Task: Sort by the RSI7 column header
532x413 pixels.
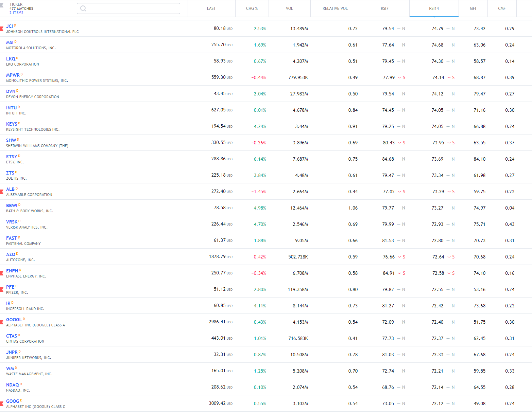Action: coord(384,8)
